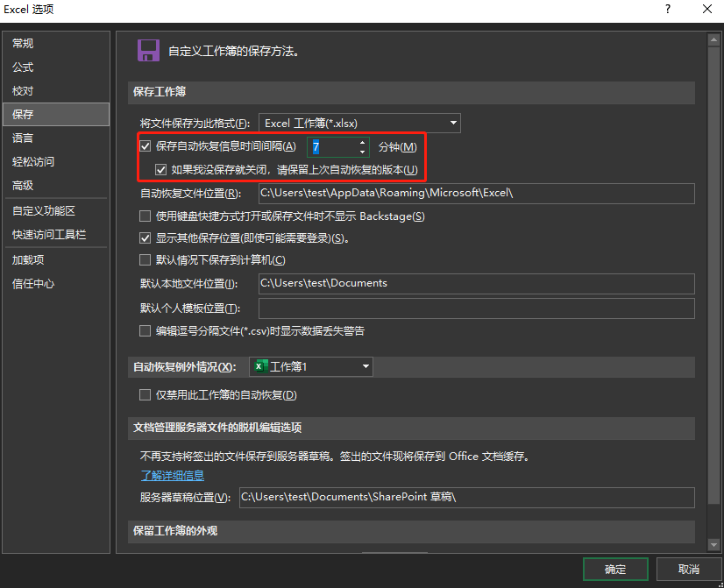Enable 使用键盘快捷方式时不显示 Backstage checkbox
This screenshot has height=588, width=724.
coord(145,216)
